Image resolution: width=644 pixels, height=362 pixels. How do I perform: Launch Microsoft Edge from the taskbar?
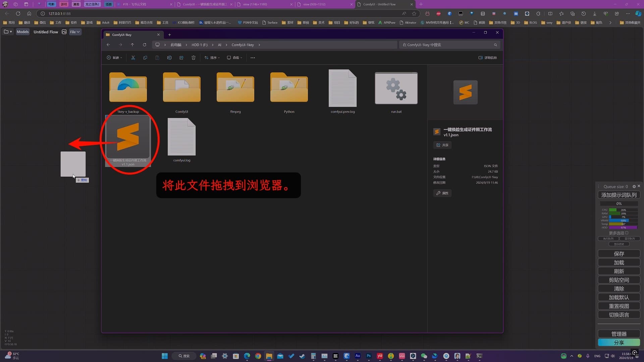coord(247,356)
